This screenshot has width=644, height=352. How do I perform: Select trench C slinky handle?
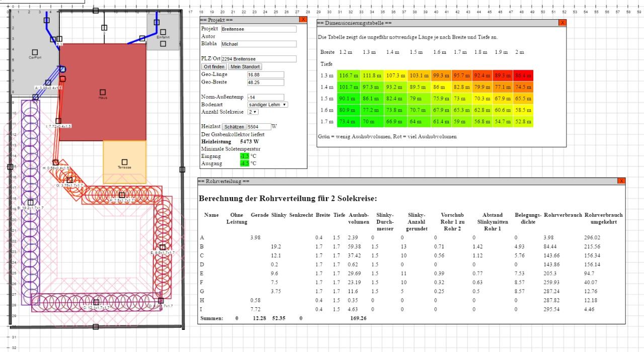click(x=96, y=302)
